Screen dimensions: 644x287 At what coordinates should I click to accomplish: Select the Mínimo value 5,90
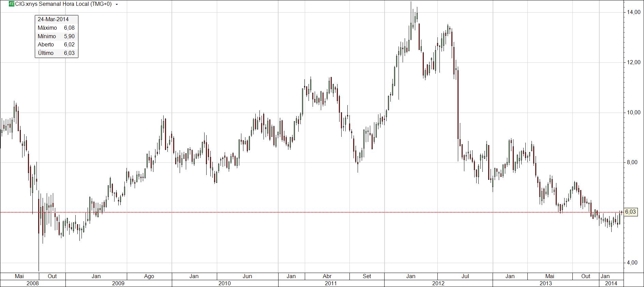(x=69, y=36)
